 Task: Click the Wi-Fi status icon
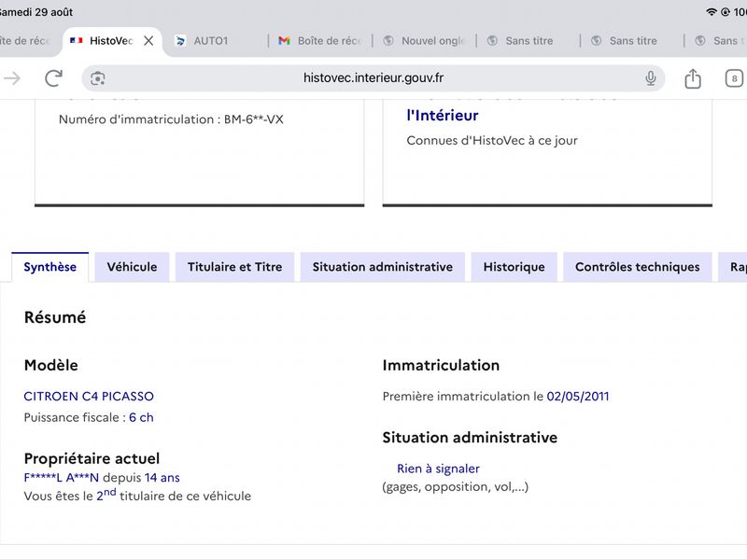click(712, 12)
